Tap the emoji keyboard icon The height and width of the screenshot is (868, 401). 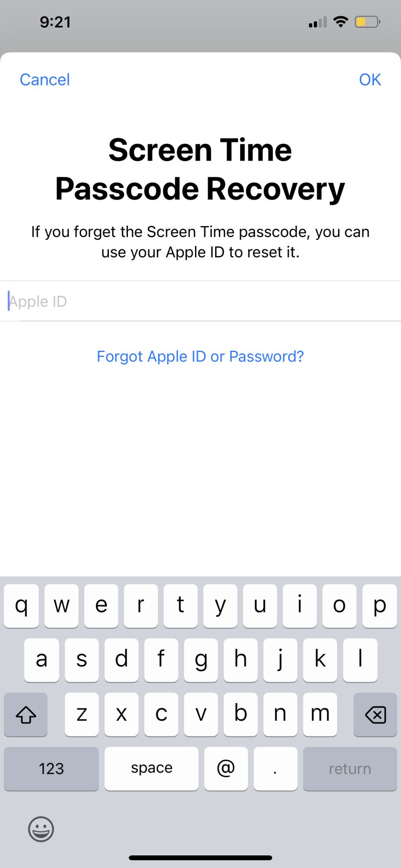(x=41, y=829)
